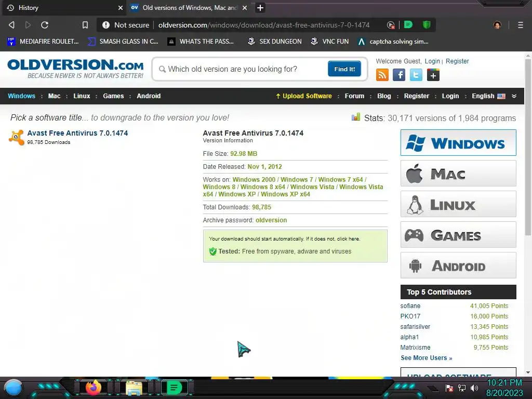
Task: Click the Windows 2000 compatibility link
Action: click(x=254, y=179)
